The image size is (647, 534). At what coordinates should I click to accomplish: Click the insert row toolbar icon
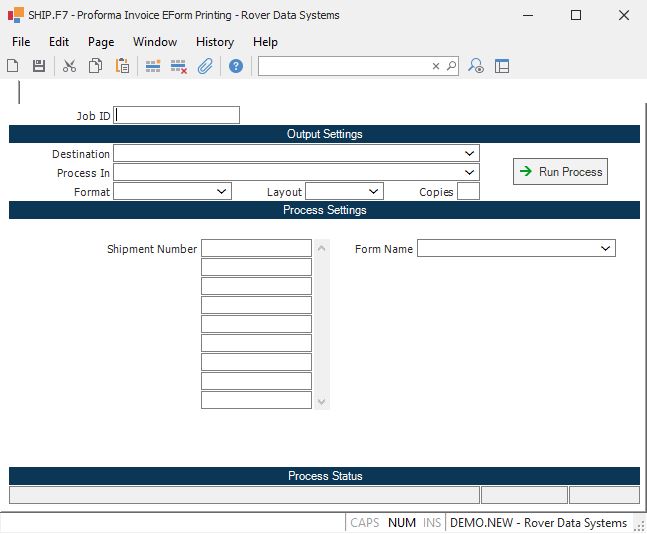[x=153, y=66]
